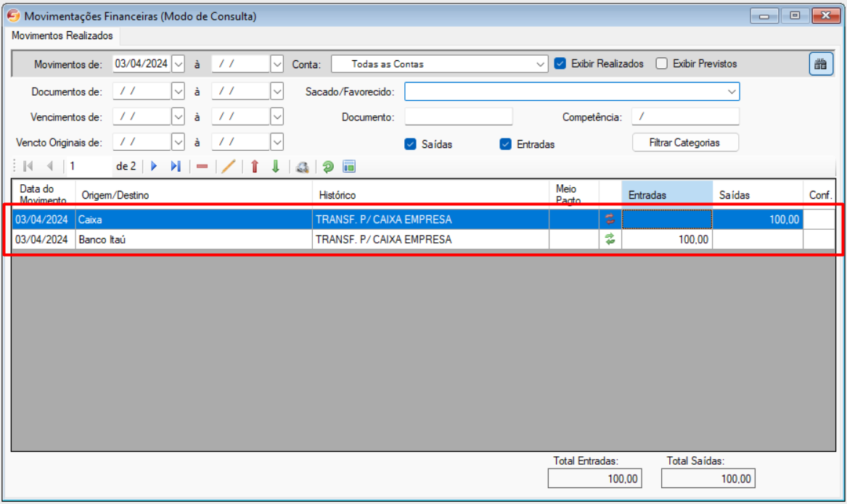Open the layout panel icon in toolbar
The height and width of the screenshot is (504, 847).
[350, 167]
